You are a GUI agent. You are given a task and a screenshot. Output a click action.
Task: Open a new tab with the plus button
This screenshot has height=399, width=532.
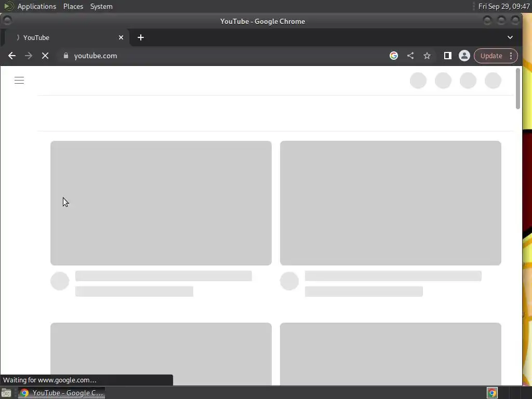(x=141, y=37)
